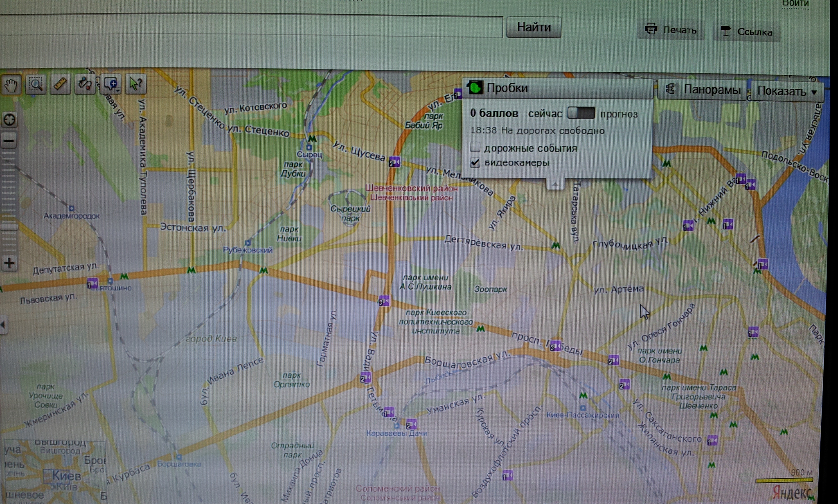
Task: Click the zoom level slider handle
Action: tap(9, 226)
